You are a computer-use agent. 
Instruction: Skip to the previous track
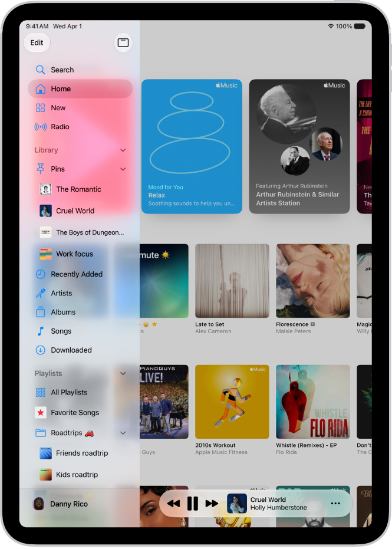(173, 504)
